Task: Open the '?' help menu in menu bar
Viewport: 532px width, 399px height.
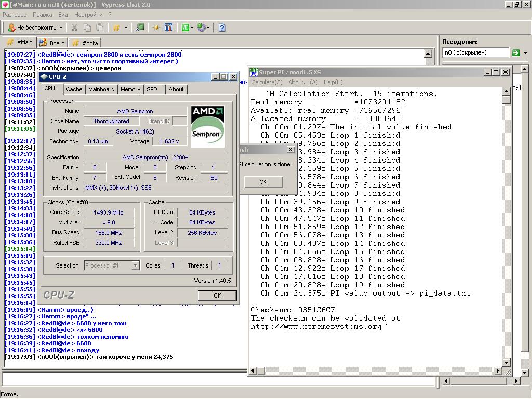Action: [x=110, y=15]
